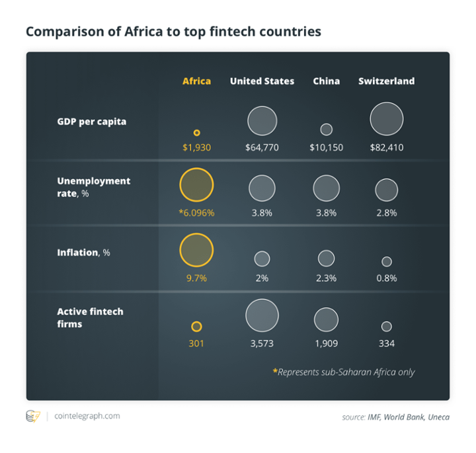Click the chart title about fintech countries
476x453 pixels.
coord(173,31)
